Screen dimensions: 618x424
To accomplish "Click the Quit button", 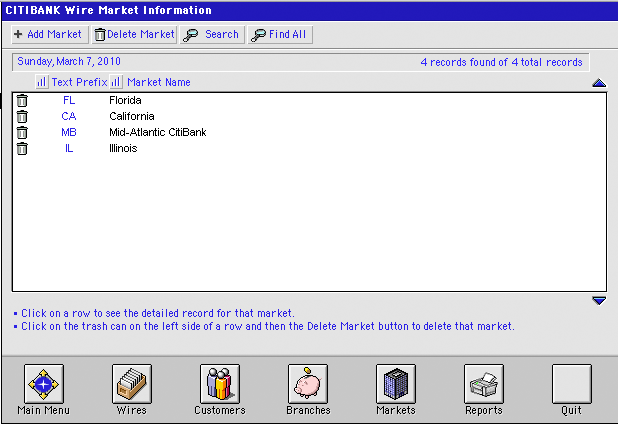I will pos(571,383).
